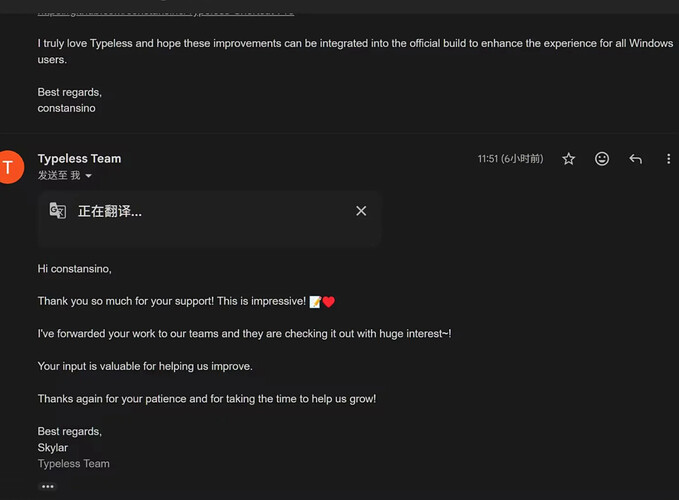Click the gray Typeless Team signature text
The width and height of the screenshot is (679, 500).
coord(74,464)
